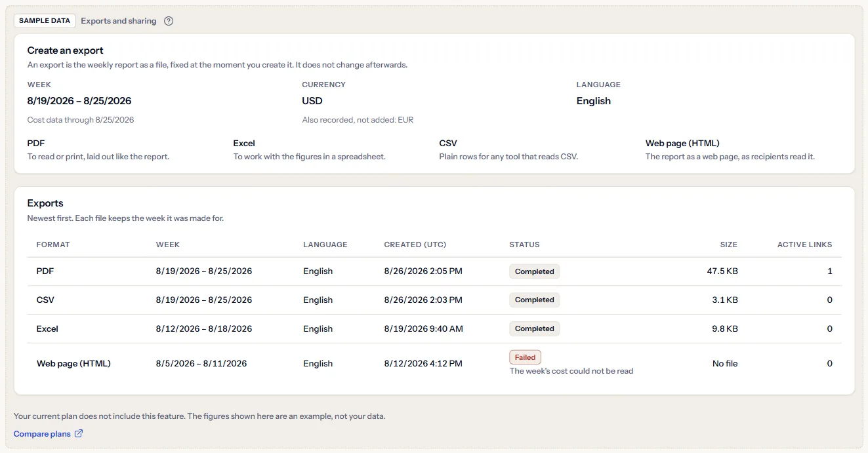The height and width of the screenshot is (453, 868).
Task: Click the FORMAT column header
Action: click(53, 245)
